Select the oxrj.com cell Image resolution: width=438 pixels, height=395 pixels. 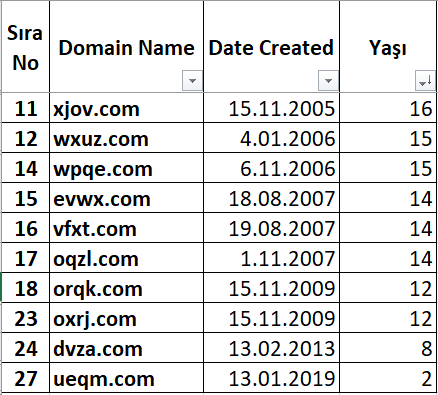[x=126, y=318]
